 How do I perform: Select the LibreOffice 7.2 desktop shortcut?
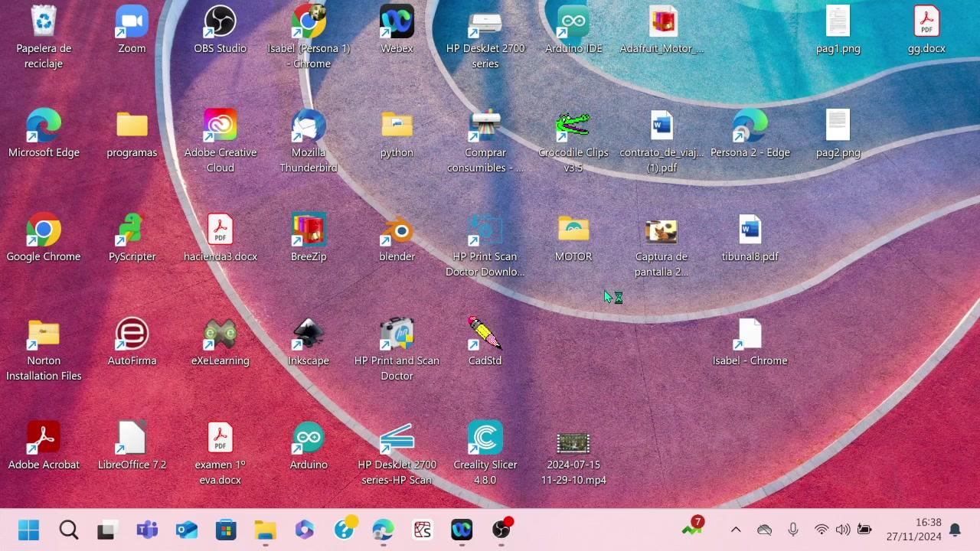coord(132,447)
